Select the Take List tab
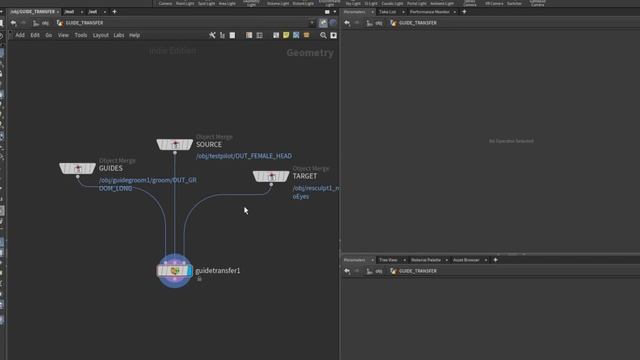This screenshot has width=640, height=360. click(x=387, y=12)
